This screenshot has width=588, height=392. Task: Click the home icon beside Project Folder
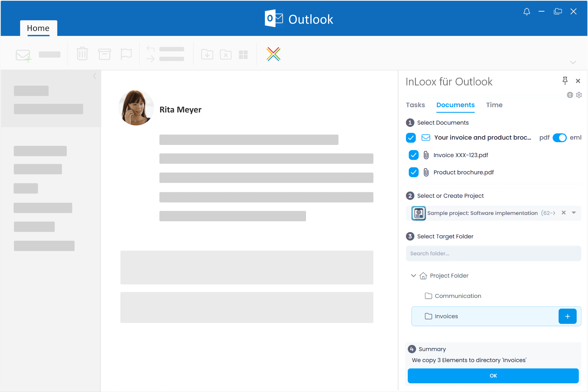423,276
